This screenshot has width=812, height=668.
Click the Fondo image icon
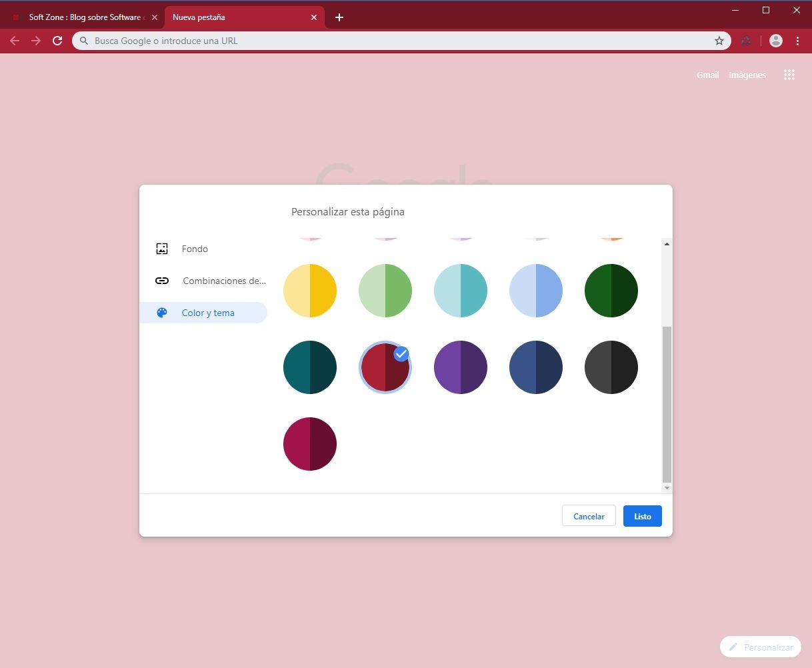162,249
